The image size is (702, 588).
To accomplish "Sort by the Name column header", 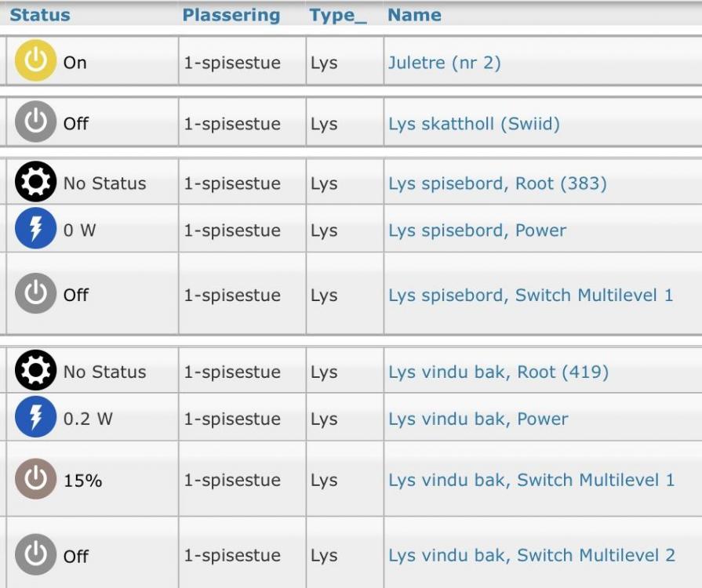I will coord(414,15).
